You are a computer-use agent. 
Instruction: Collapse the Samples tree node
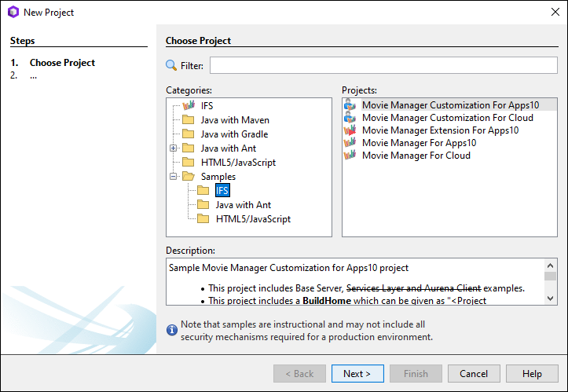[x=174, y=177]
